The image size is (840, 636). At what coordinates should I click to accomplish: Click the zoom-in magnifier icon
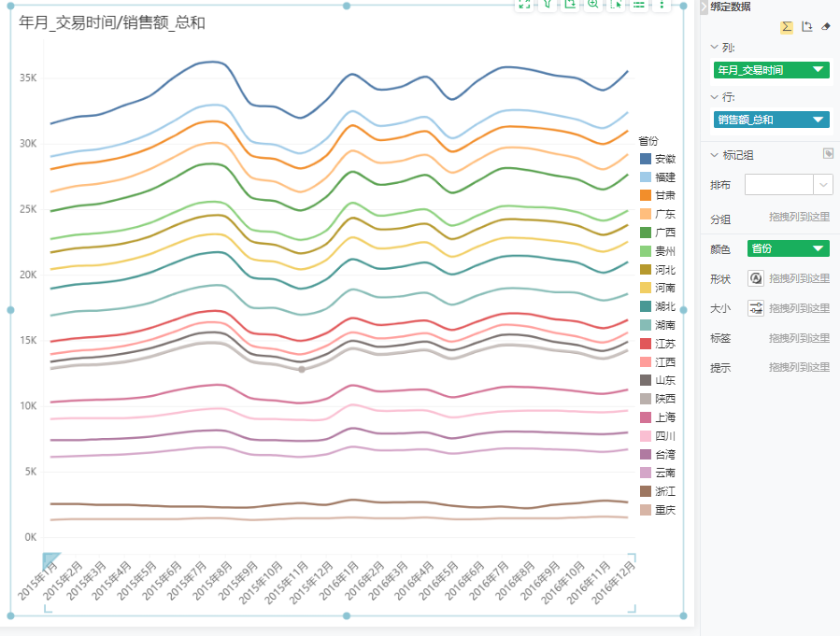593,5
